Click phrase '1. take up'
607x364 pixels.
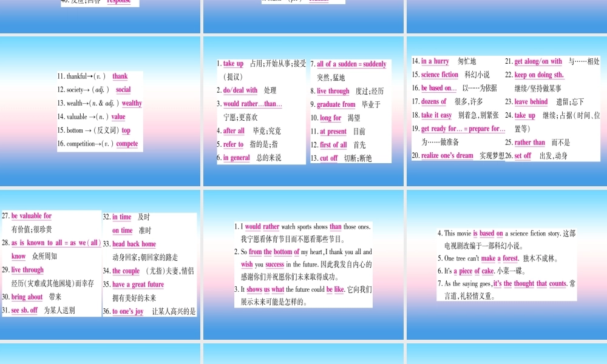point(230,64)
